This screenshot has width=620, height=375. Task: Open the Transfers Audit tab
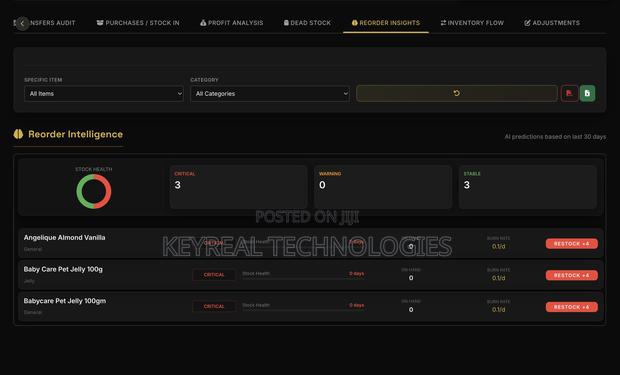point(48,23)
